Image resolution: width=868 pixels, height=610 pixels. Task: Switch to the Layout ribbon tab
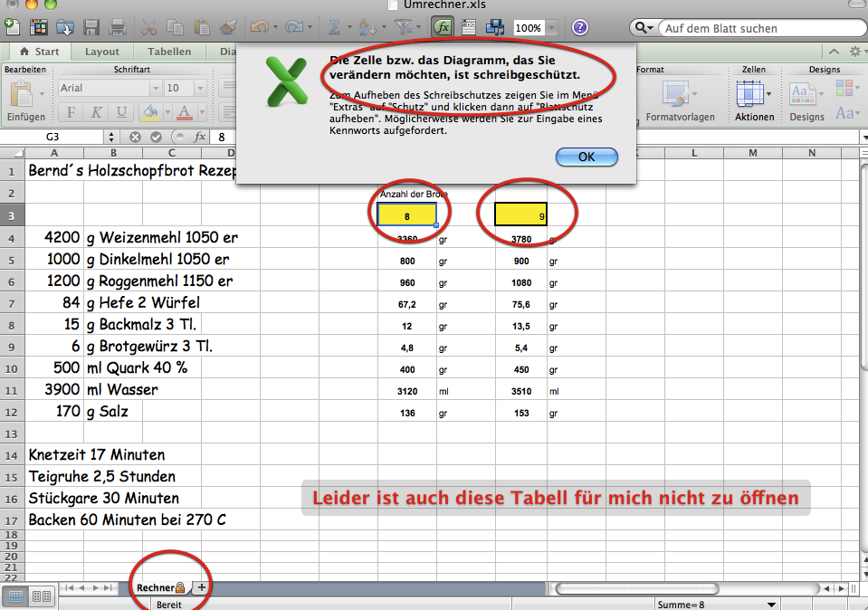pos(101,52)
